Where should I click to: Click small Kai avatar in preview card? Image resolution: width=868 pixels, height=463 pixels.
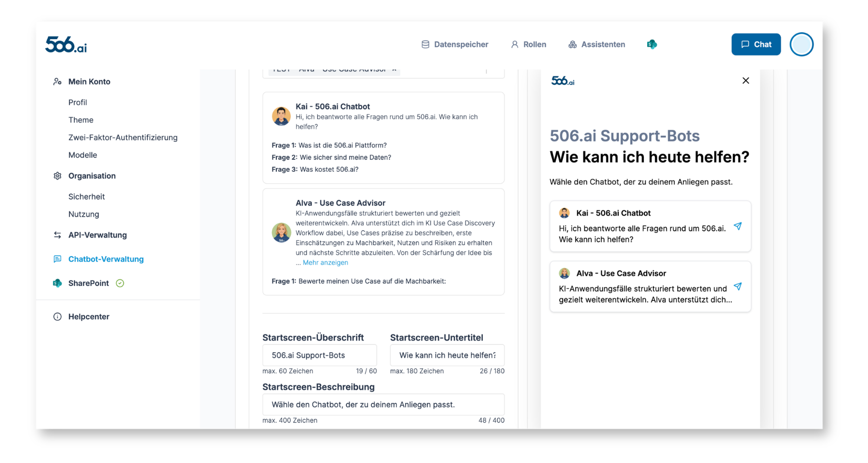point(564,213)
